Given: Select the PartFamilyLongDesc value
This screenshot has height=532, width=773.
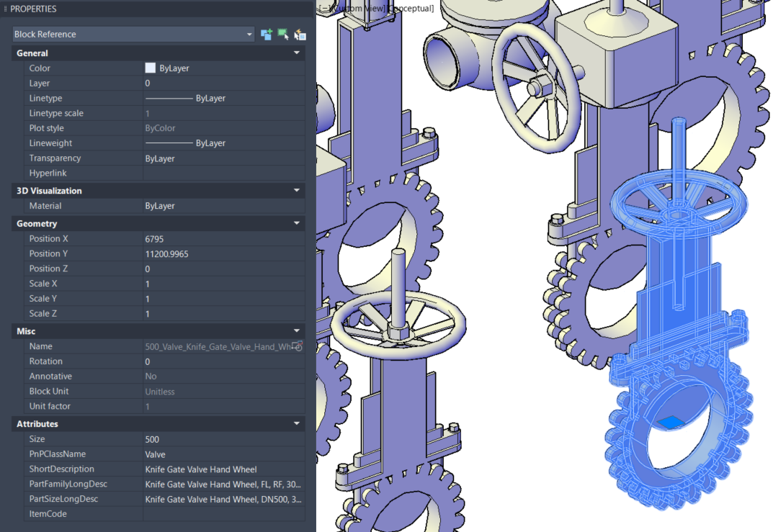Looking at the screenshot, I should coord(224,484).
